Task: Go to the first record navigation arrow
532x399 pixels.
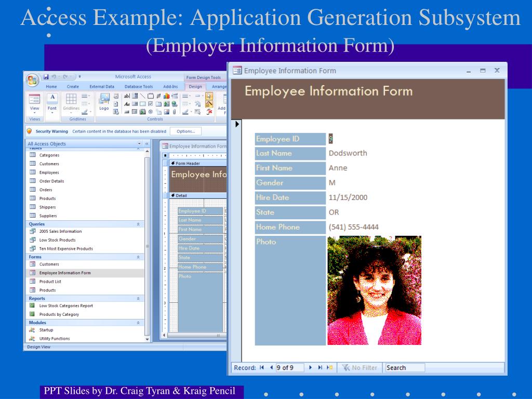Action: point(261,368)
